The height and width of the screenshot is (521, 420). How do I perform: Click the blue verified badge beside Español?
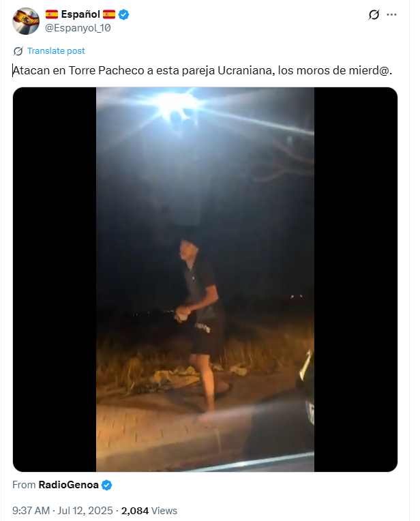123,14
